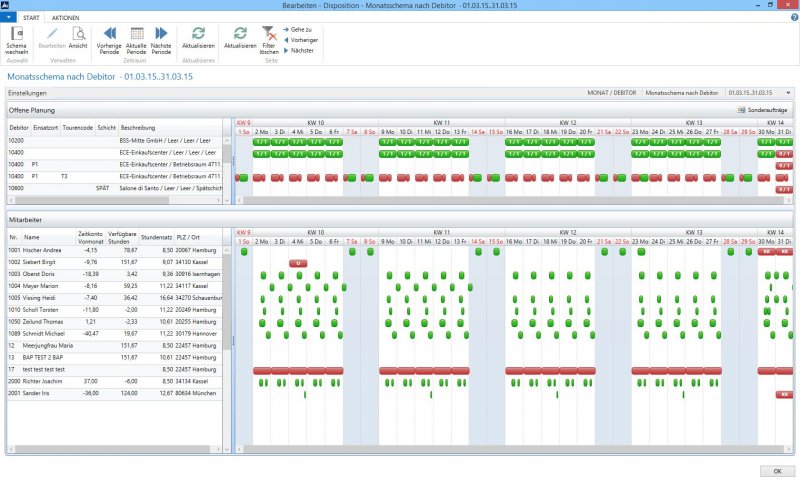This screenshot has width=800, height=480.
Task: Sort by Debitor column header
Action: (x=19, y=128)
